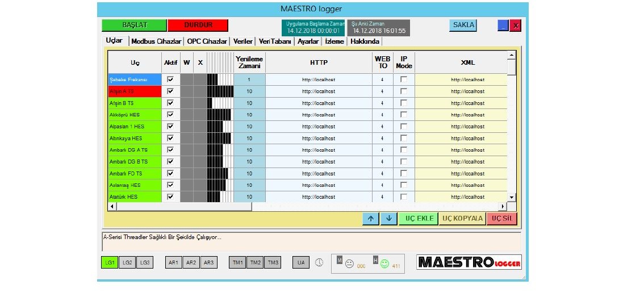
Task: Select the LG1 indicator button
Action: tap(110, 262)
